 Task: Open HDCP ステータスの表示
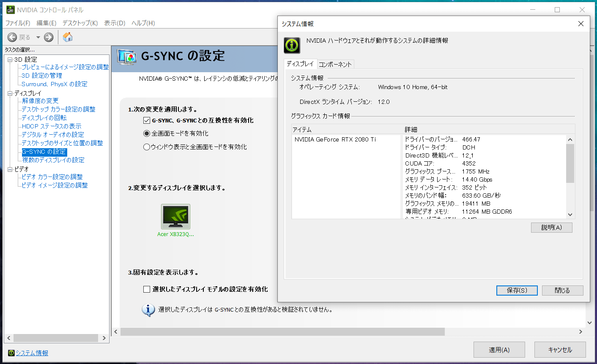click(52, 126)
